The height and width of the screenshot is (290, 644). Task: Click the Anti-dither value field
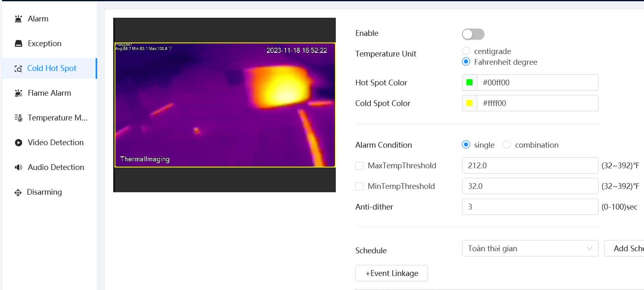coord(530,207)
